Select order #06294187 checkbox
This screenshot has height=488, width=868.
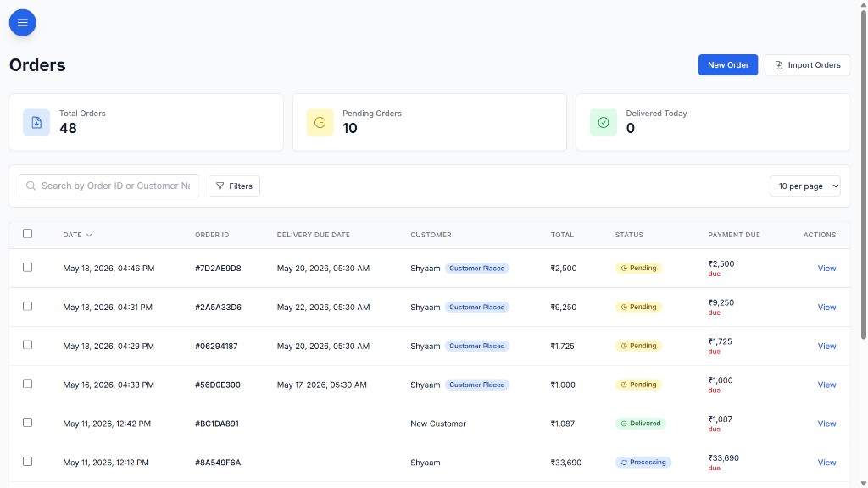[28, 345]
